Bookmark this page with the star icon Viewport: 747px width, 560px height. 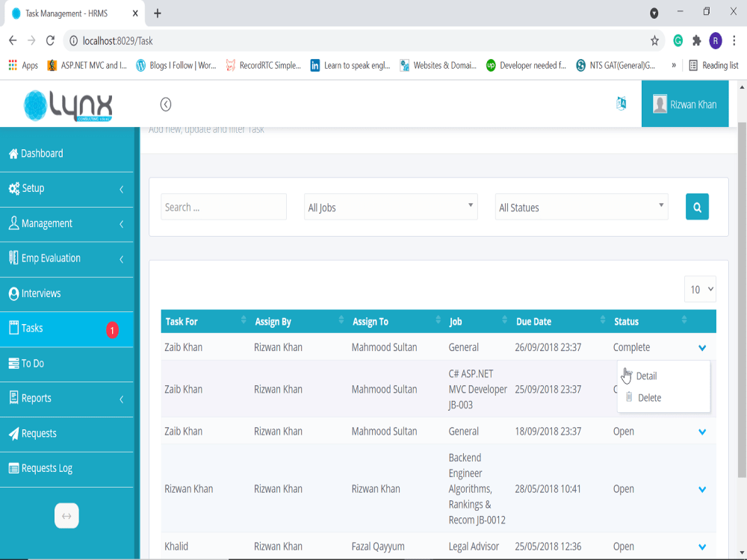pos(654,41)
